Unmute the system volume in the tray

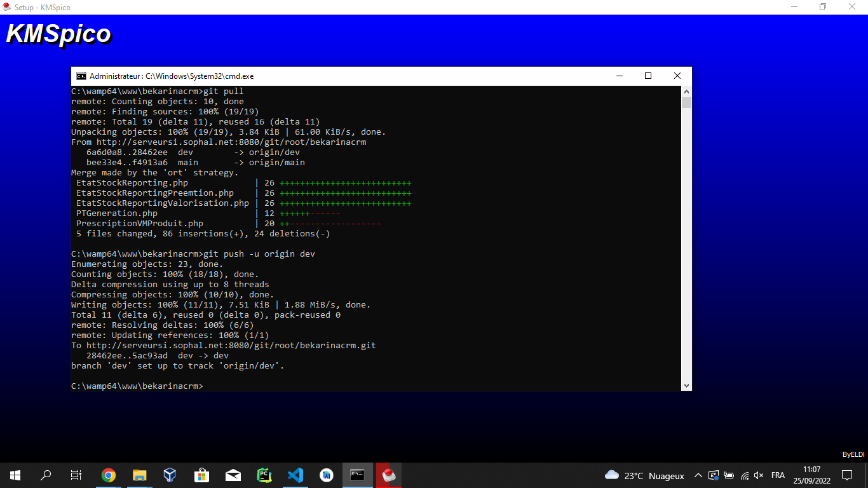point(759,475)
